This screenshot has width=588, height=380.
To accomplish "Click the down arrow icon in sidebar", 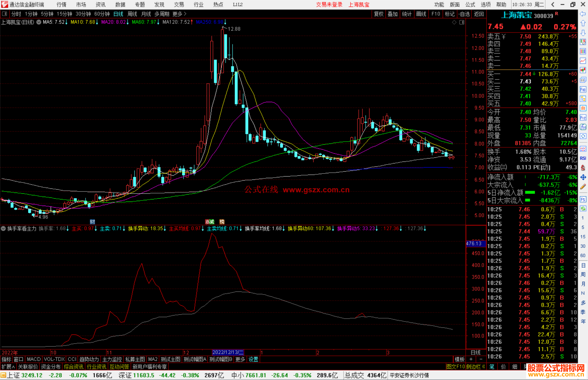I will [583, 33].
